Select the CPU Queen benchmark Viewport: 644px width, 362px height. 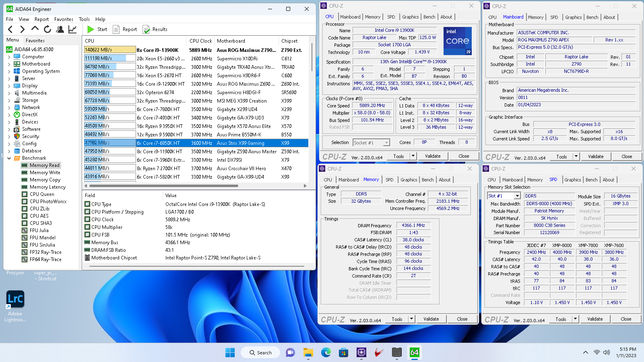(42, 194)
